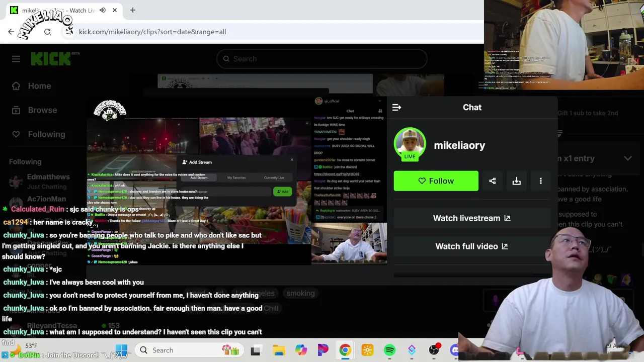Screen dimensions: 644x362
Task: Click Watch livestream link
Action: pyautogui.click(x=471, y=218)
